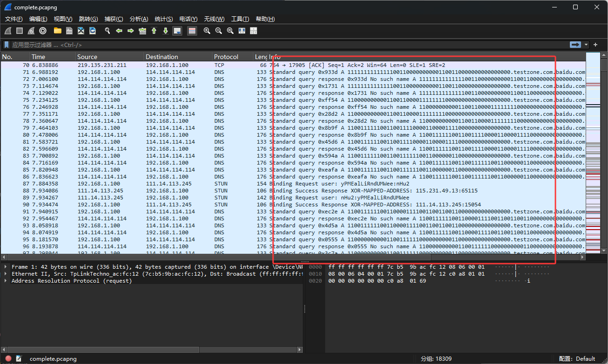Select packet number 71 in the list
Screen dimensions: 608x364
point(293,72)
